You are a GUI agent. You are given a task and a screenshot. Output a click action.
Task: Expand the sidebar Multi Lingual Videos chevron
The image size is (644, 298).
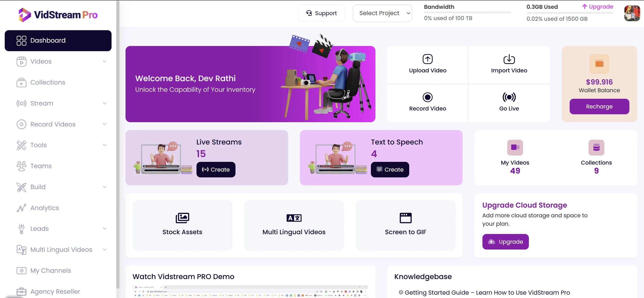point(105,250)
